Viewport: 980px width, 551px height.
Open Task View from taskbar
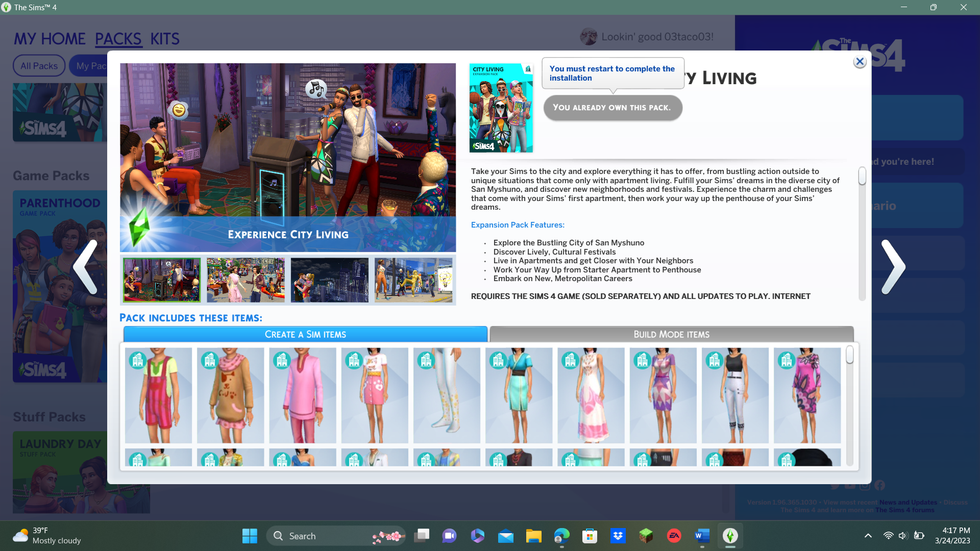click(422, 536)
